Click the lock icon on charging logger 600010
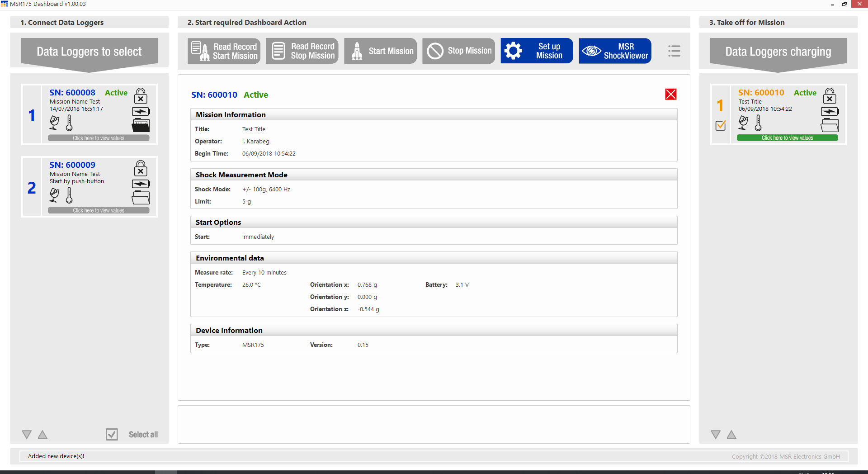Screen dimensions: 868x474 (830, 96)
